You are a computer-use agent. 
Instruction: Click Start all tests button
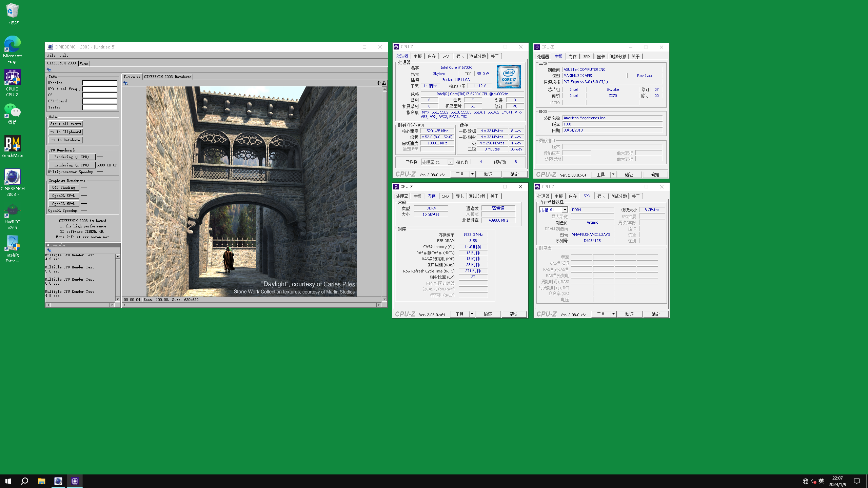tap(66, 124)
